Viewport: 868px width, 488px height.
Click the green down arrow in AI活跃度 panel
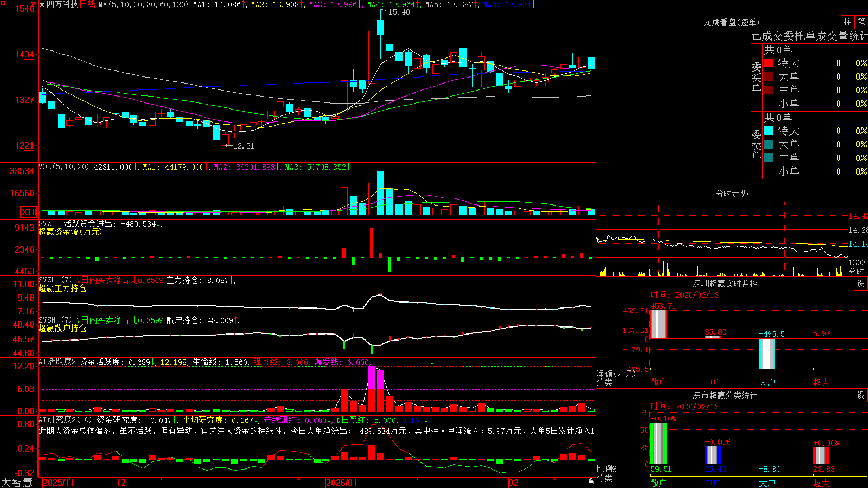pos(432,362)
